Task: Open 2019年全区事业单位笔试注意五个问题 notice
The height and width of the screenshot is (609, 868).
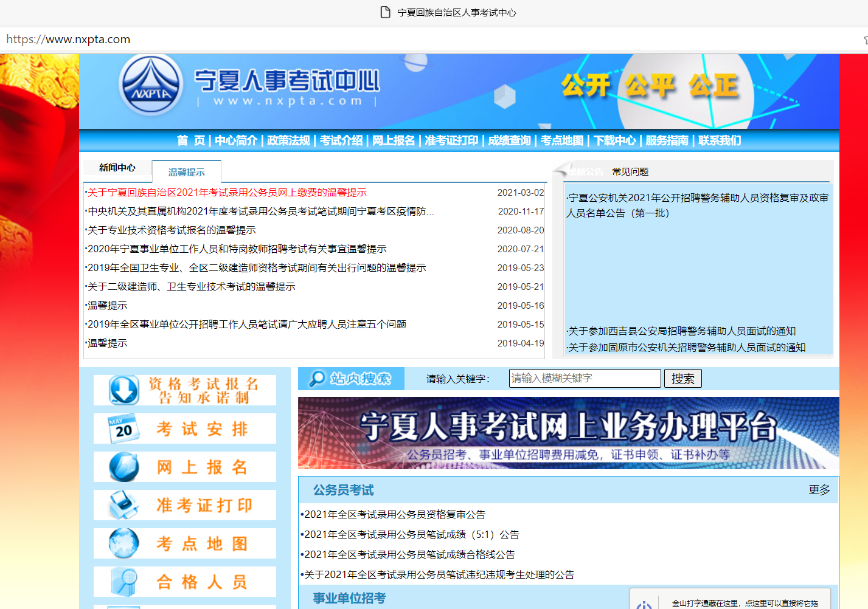Action: point(246,325)
